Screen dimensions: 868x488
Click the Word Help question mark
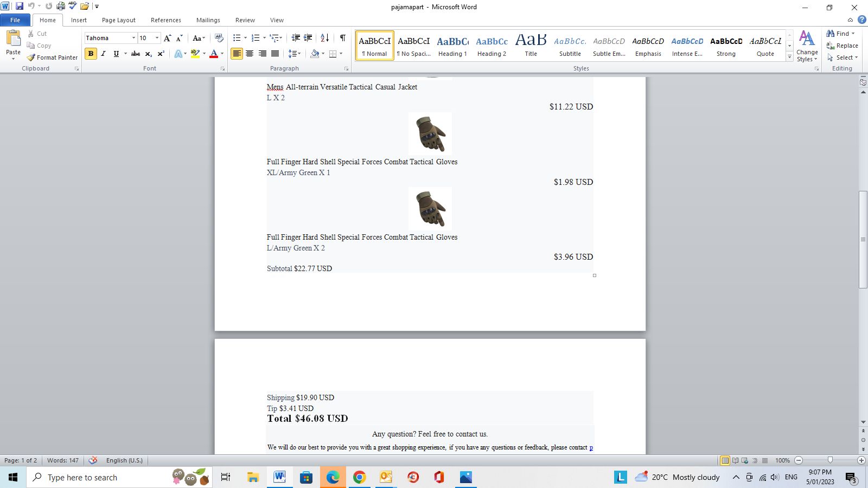[x=862, y=20]
